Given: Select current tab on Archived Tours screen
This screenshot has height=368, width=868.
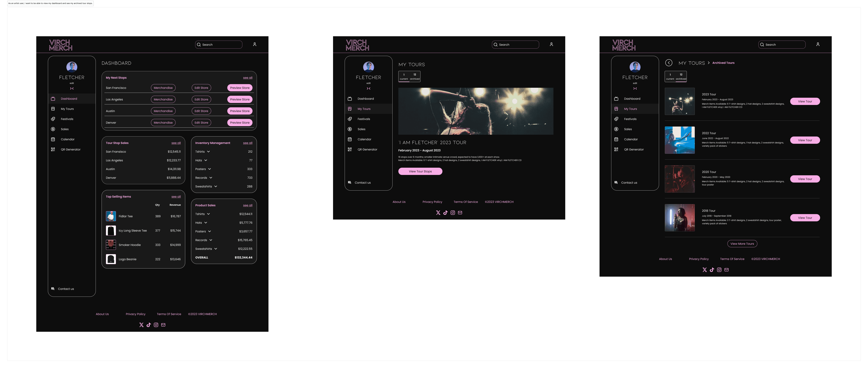Looking at the screenshot, I should [670, 77].
